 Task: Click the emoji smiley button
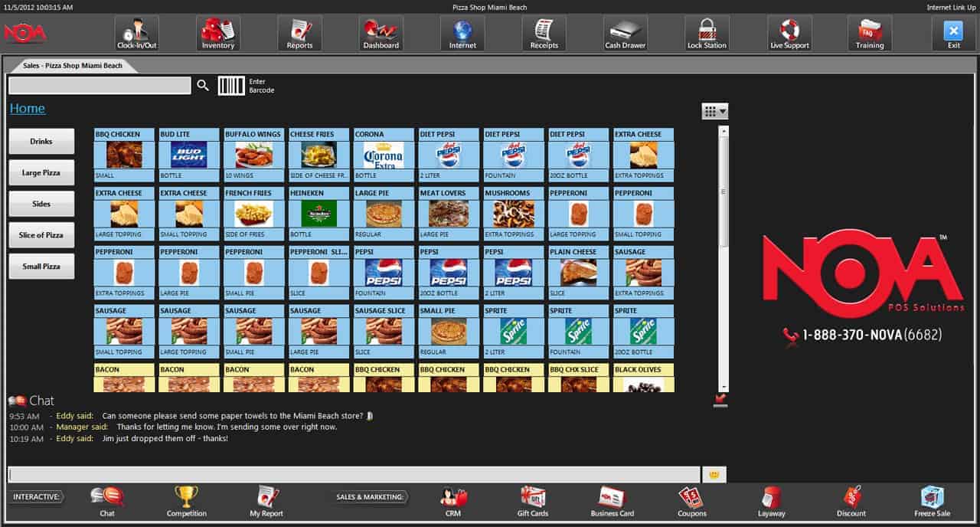click(714, 475)
